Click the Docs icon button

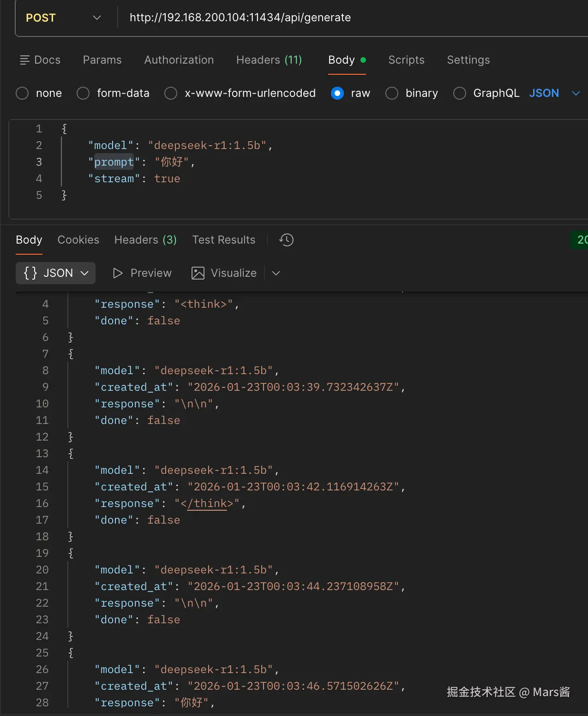tap(25, 60)
